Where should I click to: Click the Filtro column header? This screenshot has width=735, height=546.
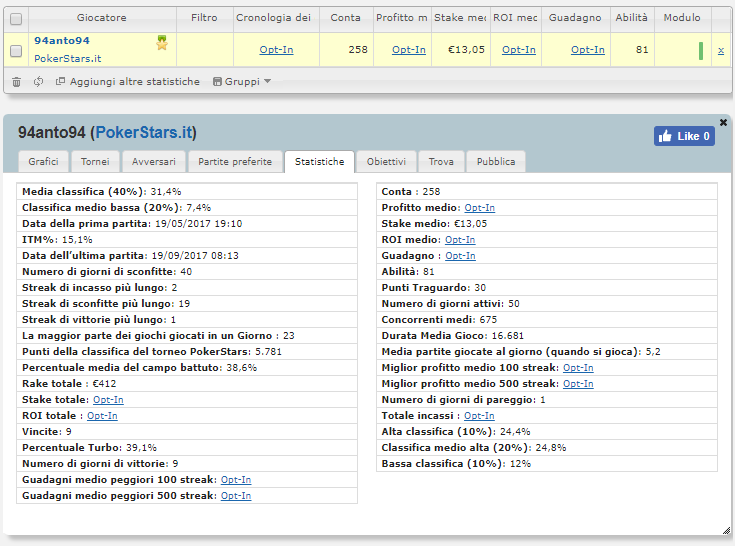click(204, 18)
